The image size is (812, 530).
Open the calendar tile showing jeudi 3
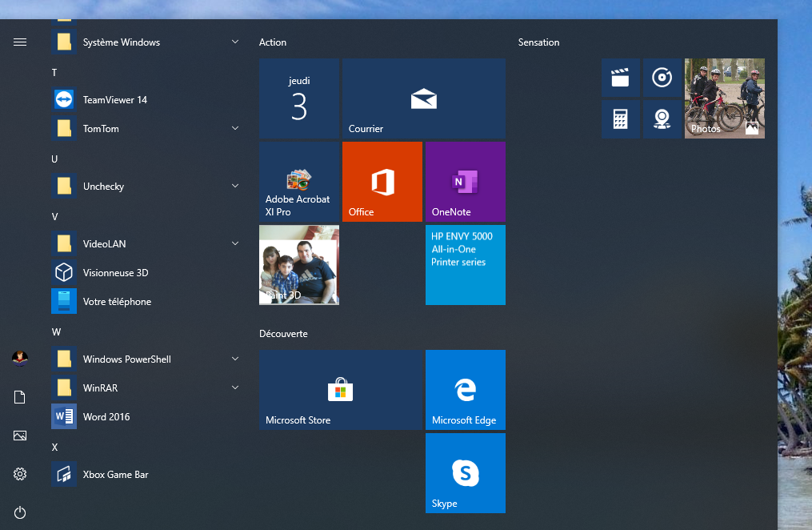[x=299, y=98]
